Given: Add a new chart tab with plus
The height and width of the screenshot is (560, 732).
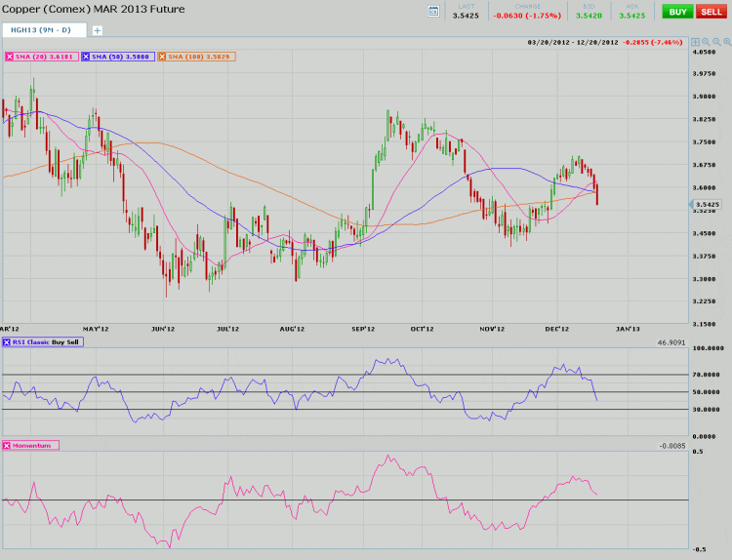Looking at the screenshot, I should (97, 30).
